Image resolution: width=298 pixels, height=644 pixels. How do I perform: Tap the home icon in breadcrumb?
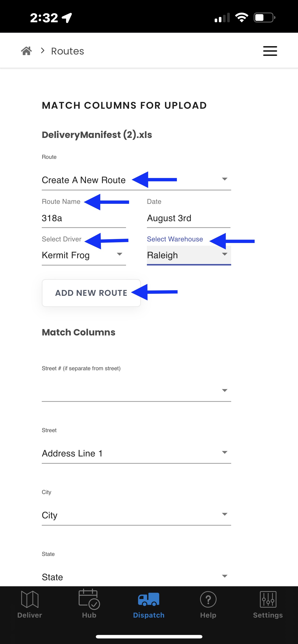(26, 51)
